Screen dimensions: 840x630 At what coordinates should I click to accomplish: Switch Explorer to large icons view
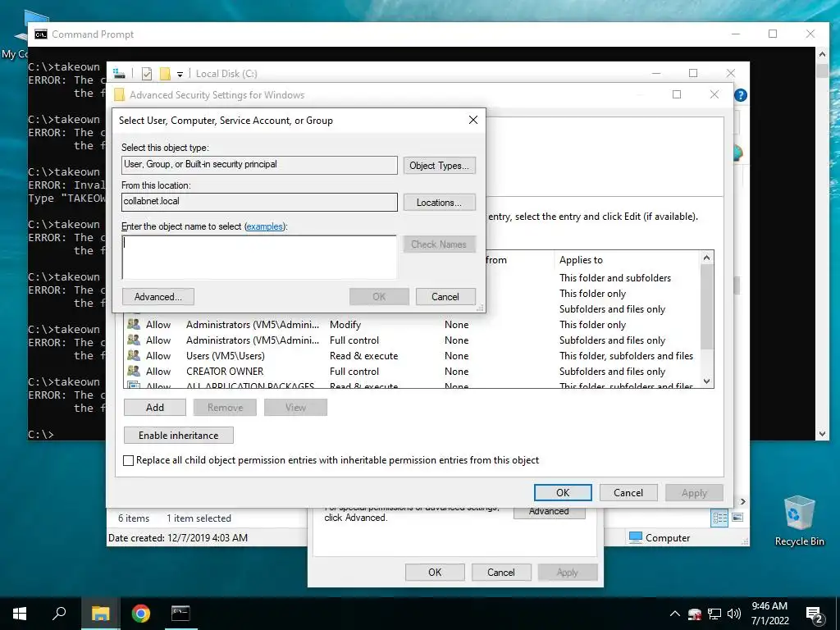coord(737,518)
